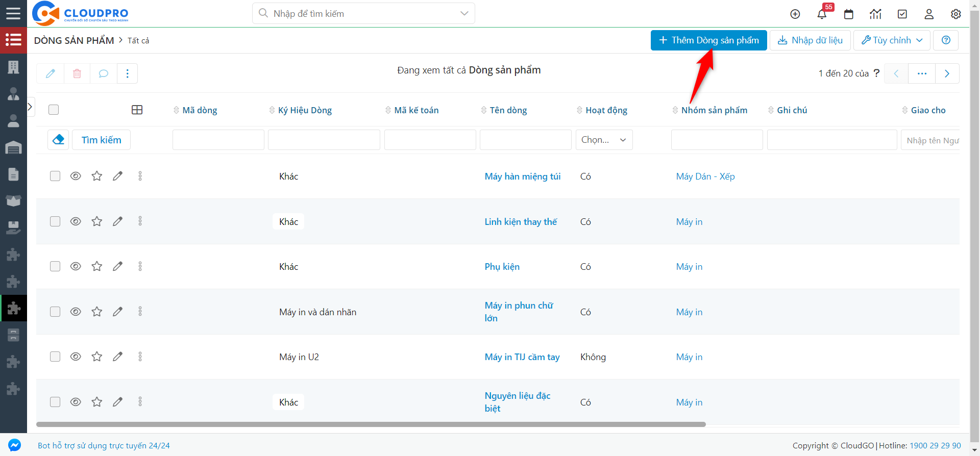Open the building icon in sidebar
Screen dimensions: 980x456
(13, 67)
